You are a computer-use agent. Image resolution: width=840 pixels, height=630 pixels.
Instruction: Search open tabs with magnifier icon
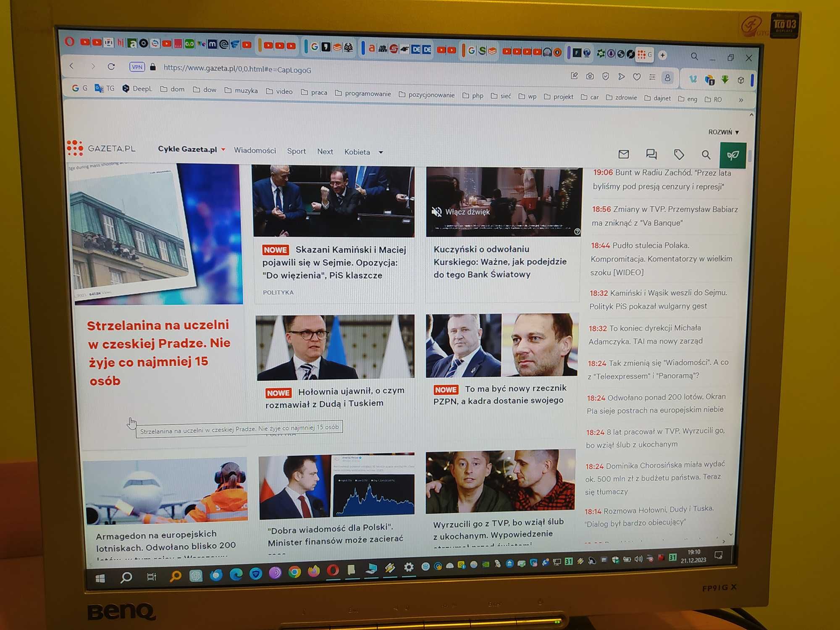coord(694,56)
